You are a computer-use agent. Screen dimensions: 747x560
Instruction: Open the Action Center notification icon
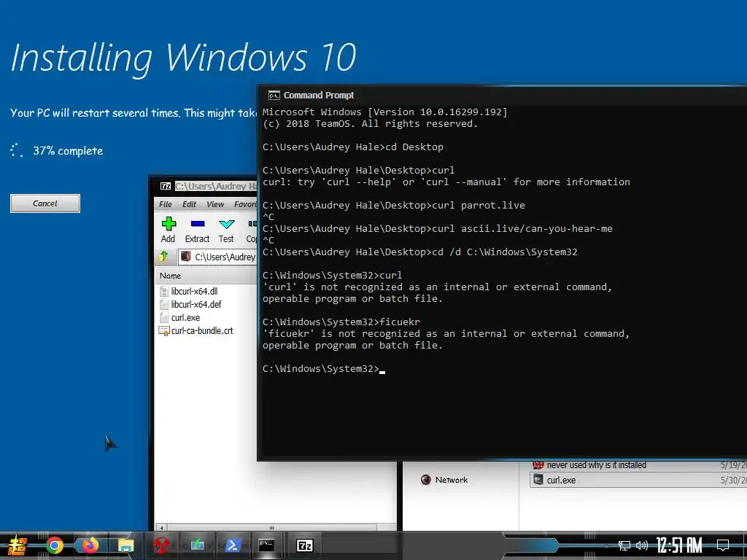tap(723, 545)
